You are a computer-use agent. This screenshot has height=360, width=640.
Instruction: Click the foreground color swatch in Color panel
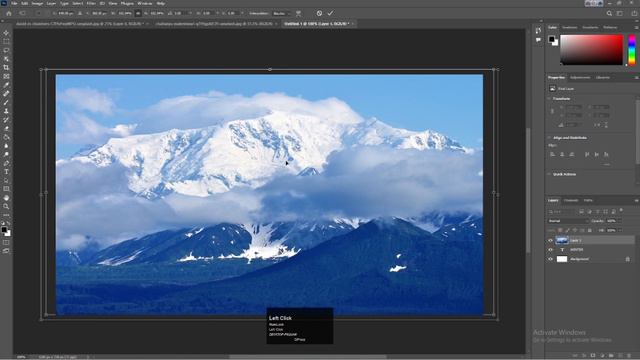[x=551, y=39]
